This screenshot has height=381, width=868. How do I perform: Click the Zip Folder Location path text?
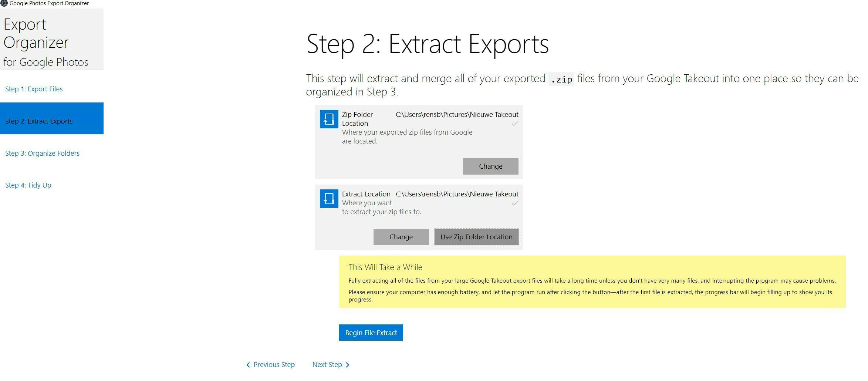tap(457, 114)
